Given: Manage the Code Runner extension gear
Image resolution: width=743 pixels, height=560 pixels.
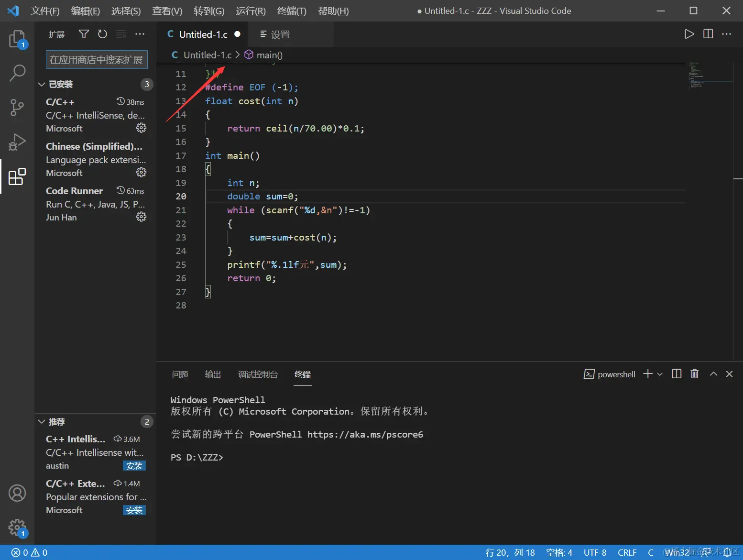Looking at the screenshot, I should 141,217.
